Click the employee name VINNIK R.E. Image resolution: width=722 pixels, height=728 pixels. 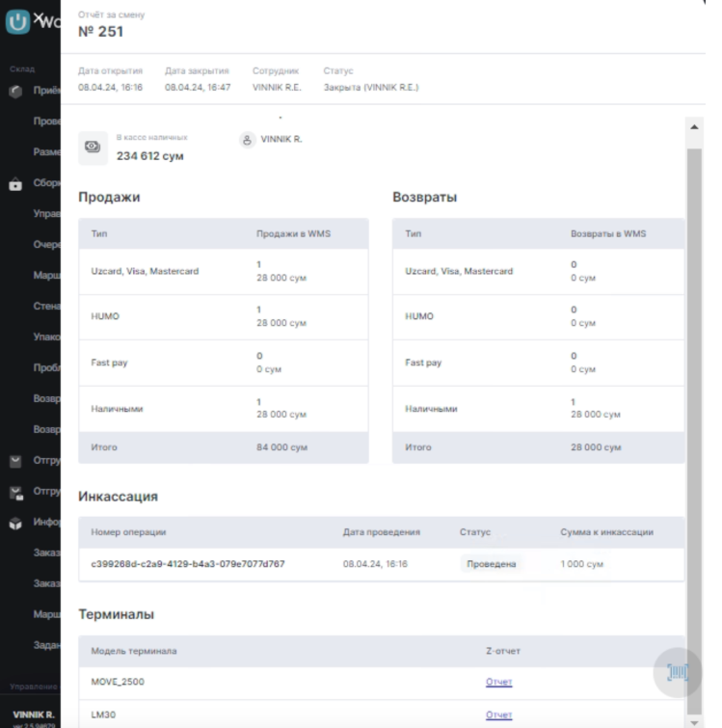coord(277,88)
